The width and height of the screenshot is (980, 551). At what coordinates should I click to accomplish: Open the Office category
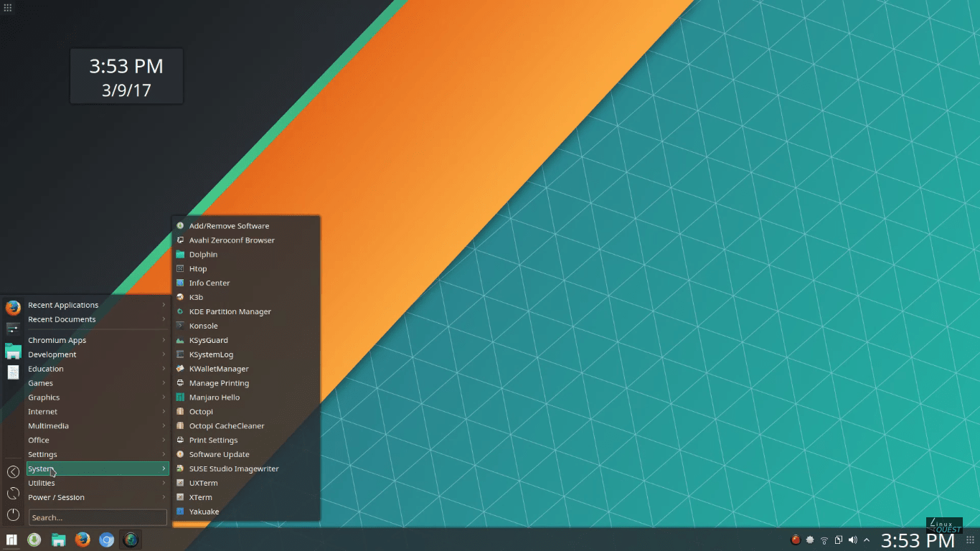pos(97,441)
